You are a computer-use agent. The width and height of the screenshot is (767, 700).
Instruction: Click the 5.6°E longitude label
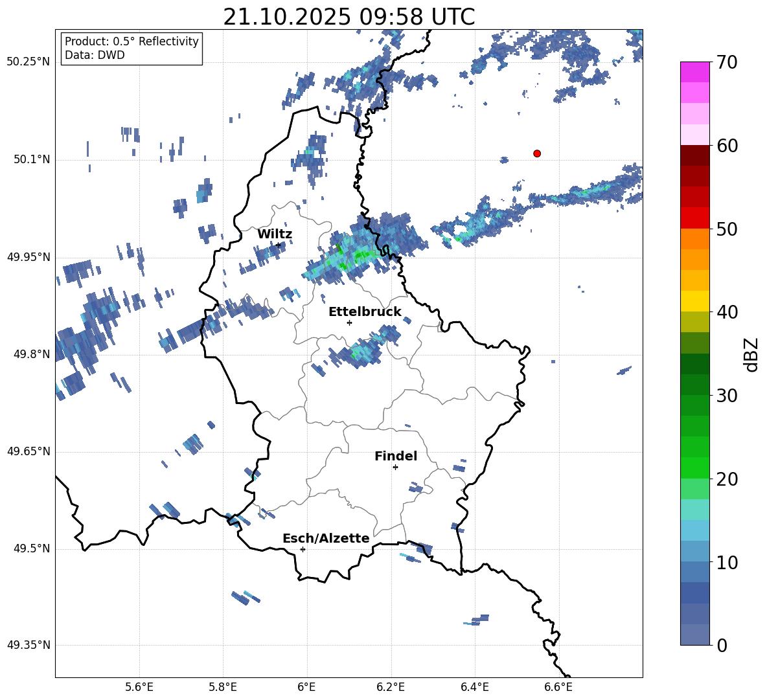click(x=139, y=687)
